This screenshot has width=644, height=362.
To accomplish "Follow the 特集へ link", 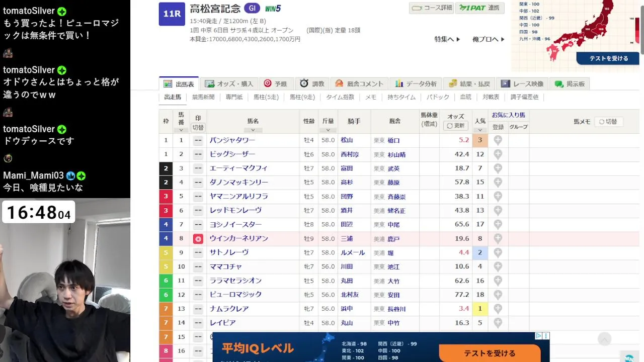I will (447, 39).
